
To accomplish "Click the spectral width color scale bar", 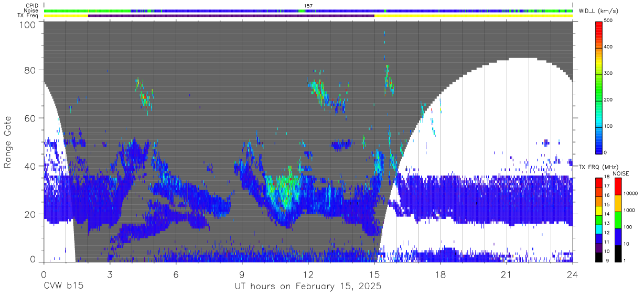I will pyautogui.click(x=598, y=87).
